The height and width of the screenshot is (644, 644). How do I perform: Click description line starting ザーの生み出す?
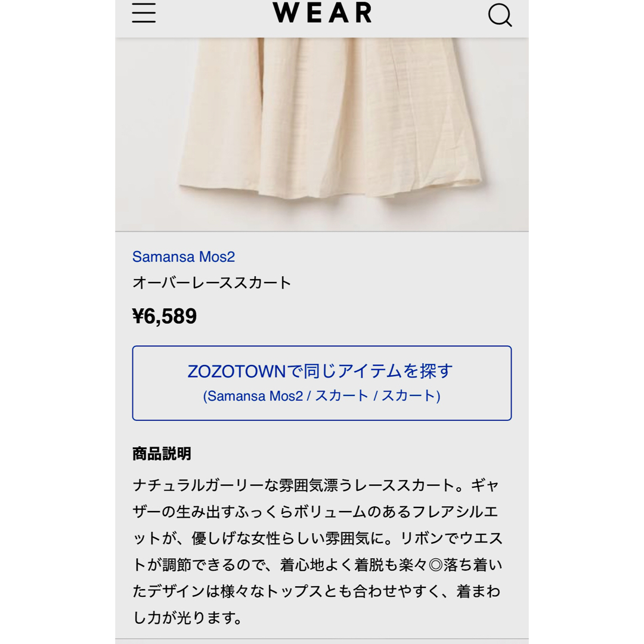click(315, 512)
